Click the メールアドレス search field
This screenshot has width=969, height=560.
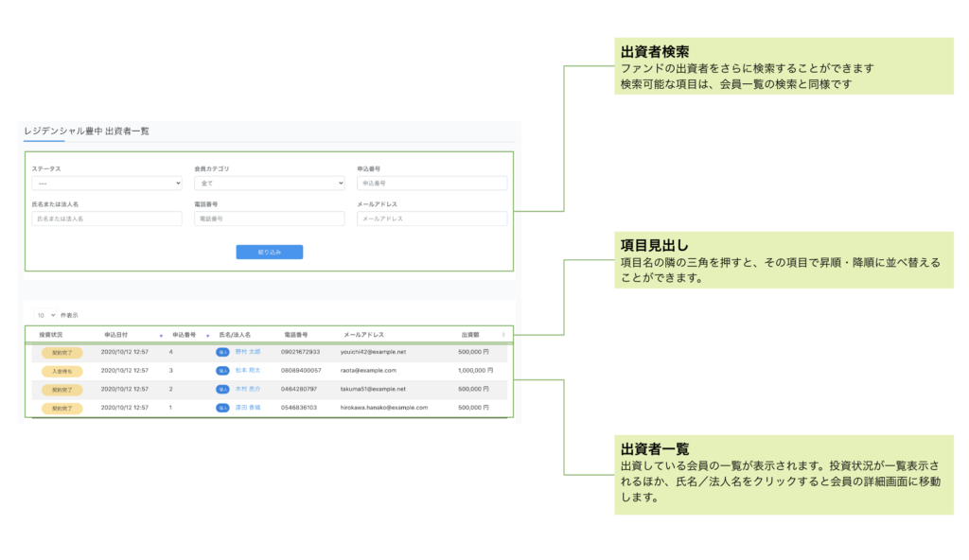[x=432, y=219]
